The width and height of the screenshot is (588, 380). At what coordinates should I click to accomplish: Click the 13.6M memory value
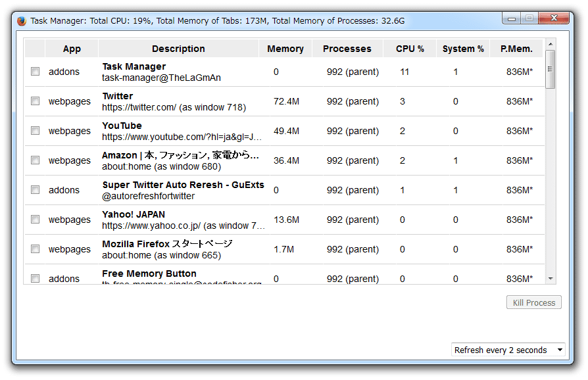[x=287, y=220]
